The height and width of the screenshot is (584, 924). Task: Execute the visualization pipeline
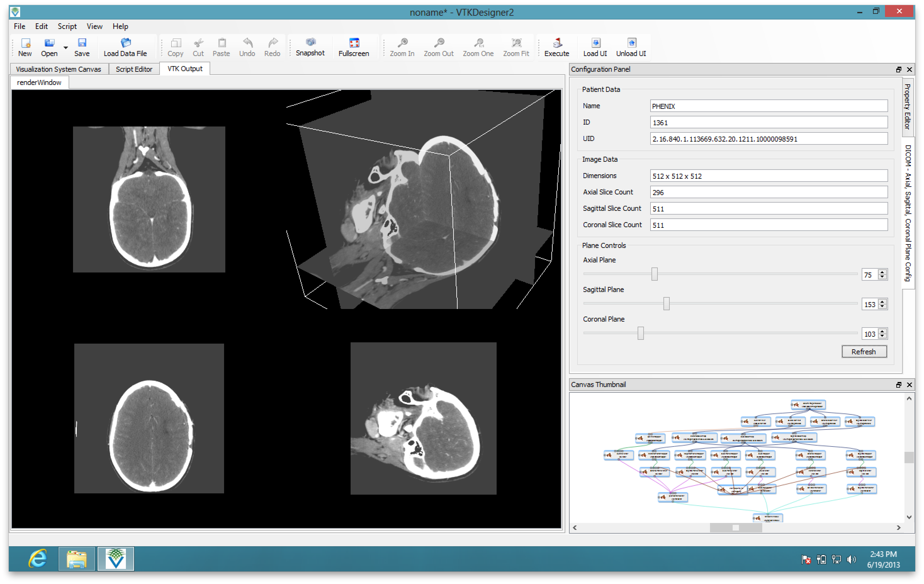point(556,47)
